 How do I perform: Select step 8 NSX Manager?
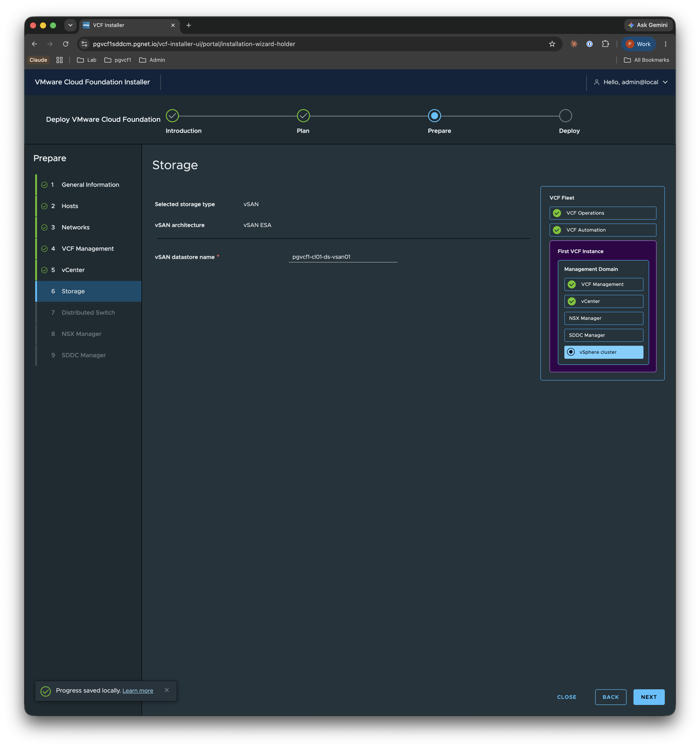point(89,334)
